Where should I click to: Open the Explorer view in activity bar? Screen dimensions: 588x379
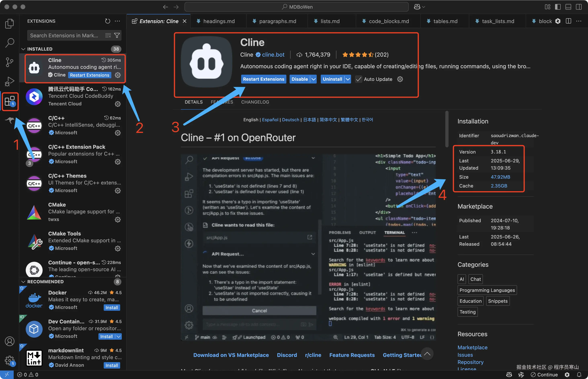9,24
